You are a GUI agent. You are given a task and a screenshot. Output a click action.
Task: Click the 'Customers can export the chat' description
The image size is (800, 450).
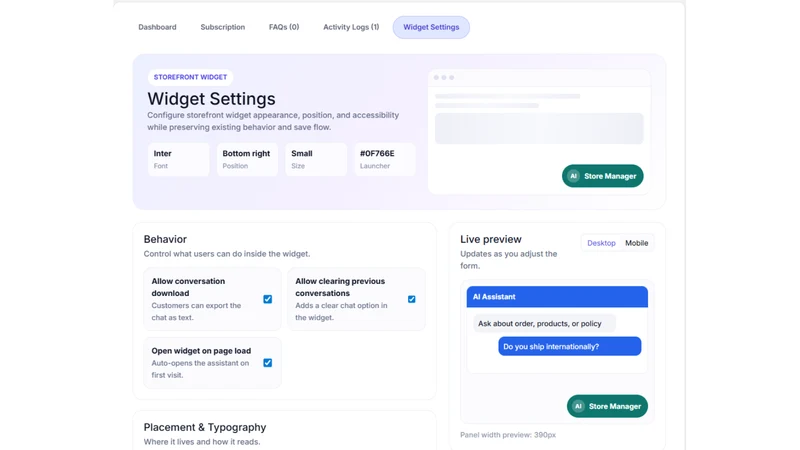pos(196,311)
